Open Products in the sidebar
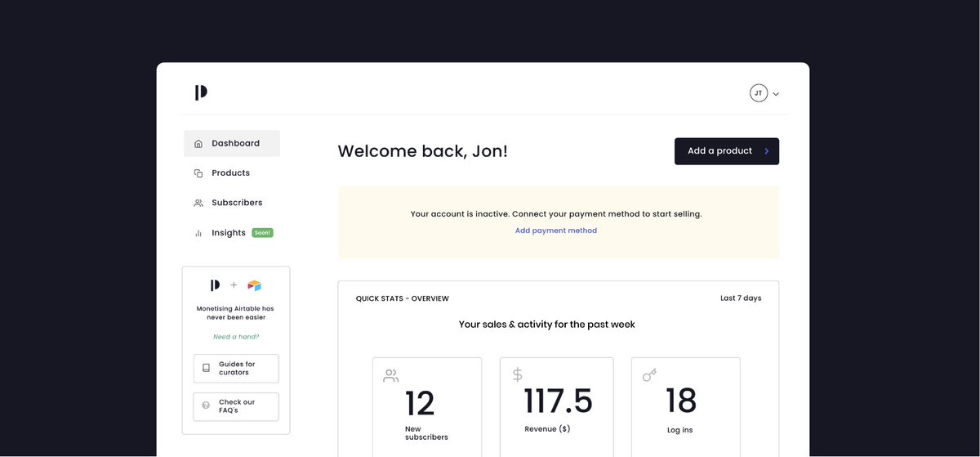Viewport: 980px width, 457px height. pos(232,173)
